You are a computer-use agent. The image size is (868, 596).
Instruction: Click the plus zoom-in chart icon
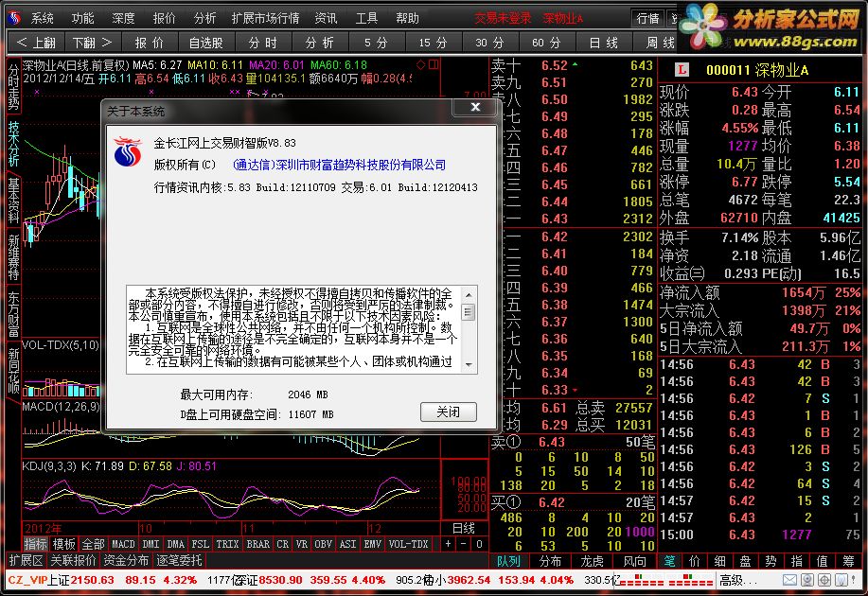click(x=449, y=544)
